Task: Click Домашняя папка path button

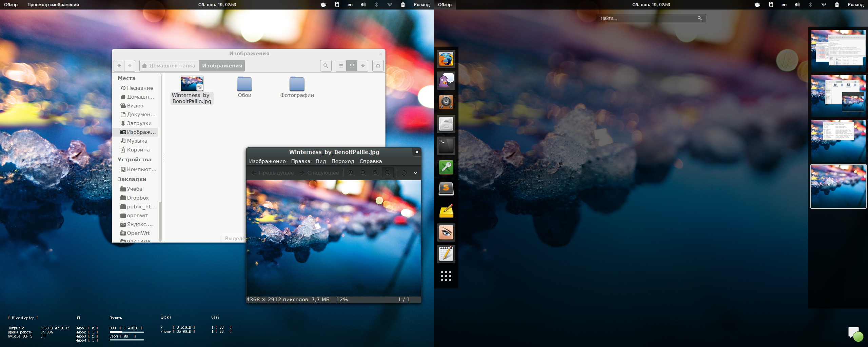Action: click(x=169, y=66)
